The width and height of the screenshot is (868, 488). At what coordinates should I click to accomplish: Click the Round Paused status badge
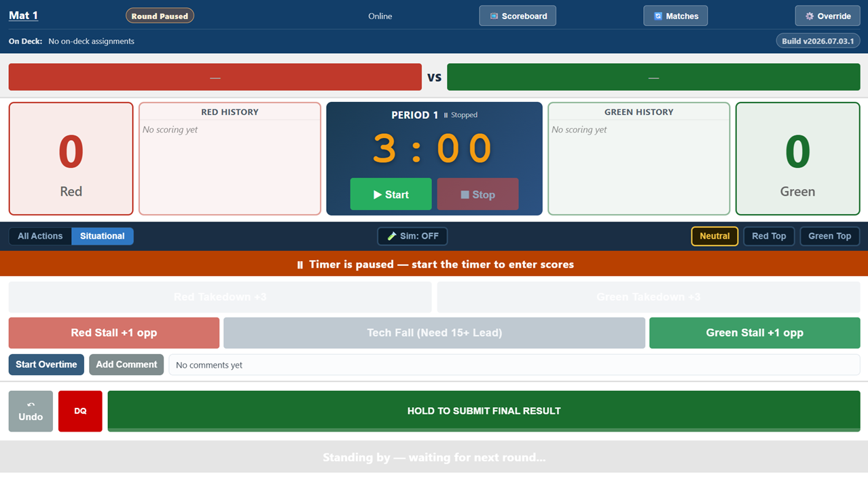point(160,16)
